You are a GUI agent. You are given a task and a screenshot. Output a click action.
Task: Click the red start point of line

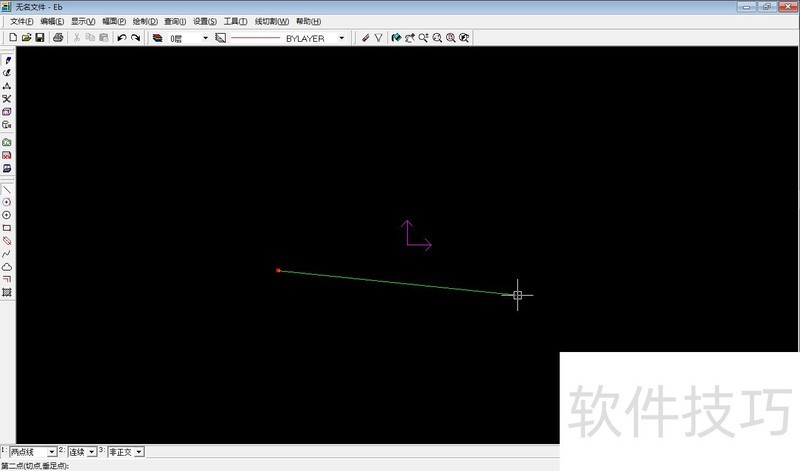[x=278, y=270]
